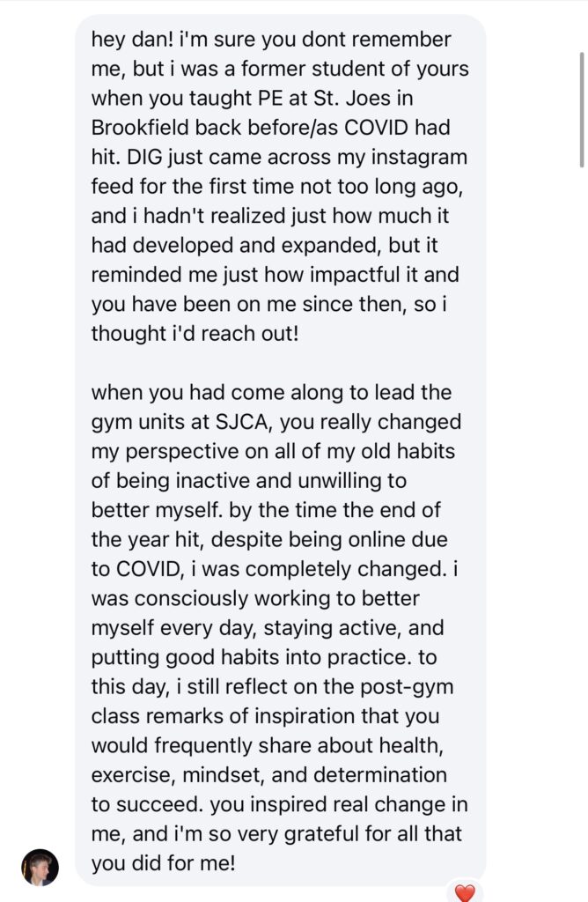Click the final line "you did for me!"

(163, 863)
